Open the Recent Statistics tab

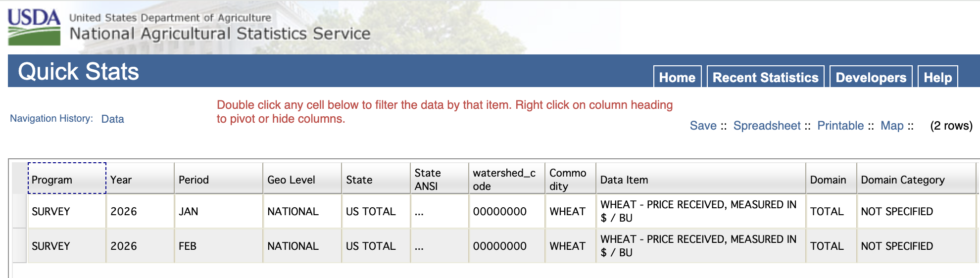point(765,77)
